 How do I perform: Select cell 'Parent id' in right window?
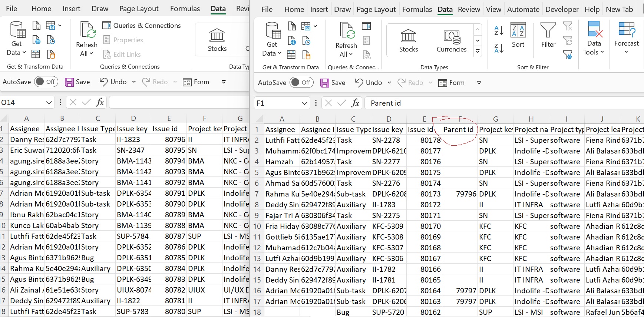tap(460, 129)
